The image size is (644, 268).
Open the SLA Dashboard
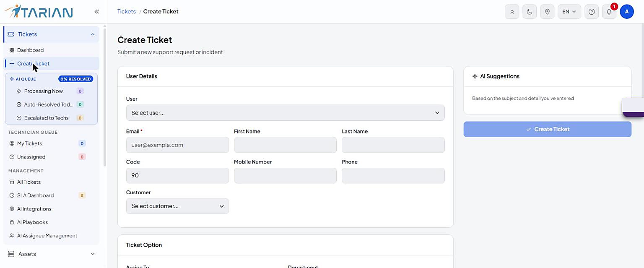pos(51,195)
